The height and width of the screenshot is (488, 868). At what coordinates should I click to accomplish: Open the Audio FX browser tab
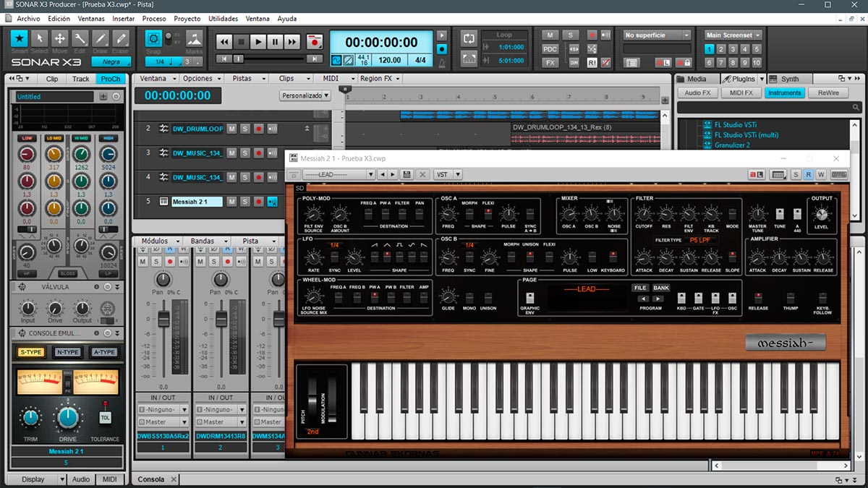[x=698, y=93]
